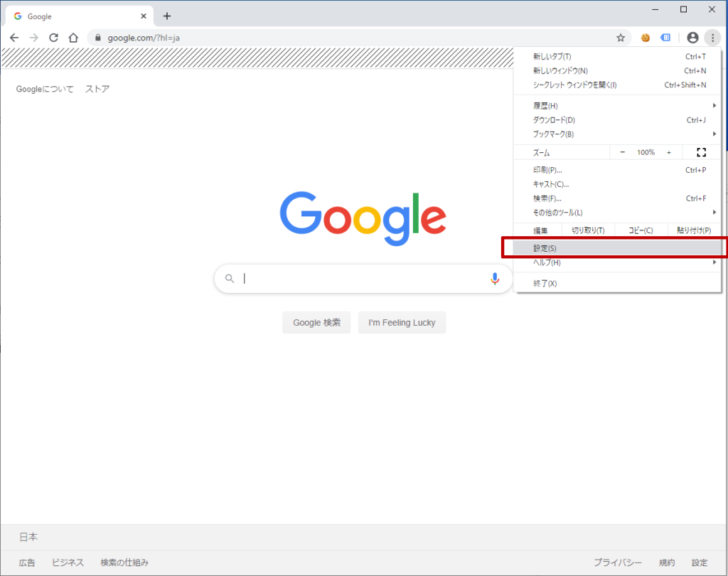Select 新しいウィンドウ(N) menu item
Viewport: 728px width, 576px height.
[x=617, y=70]
